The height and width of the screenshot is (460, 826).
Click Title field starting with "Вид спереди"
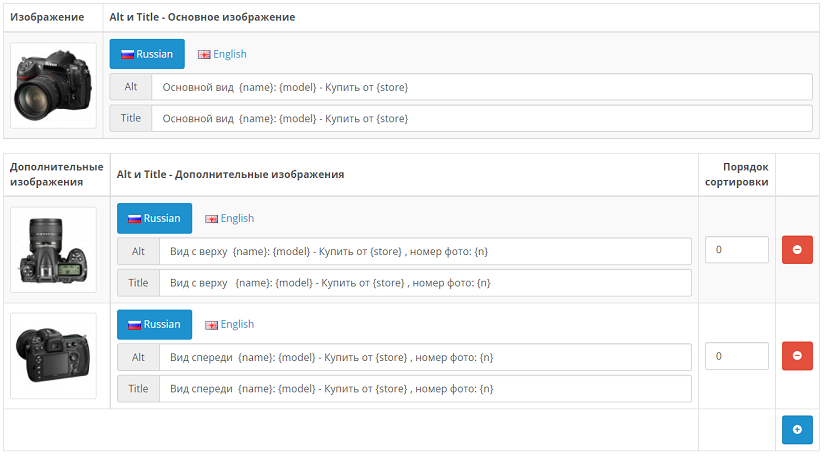tap(425, 389)
